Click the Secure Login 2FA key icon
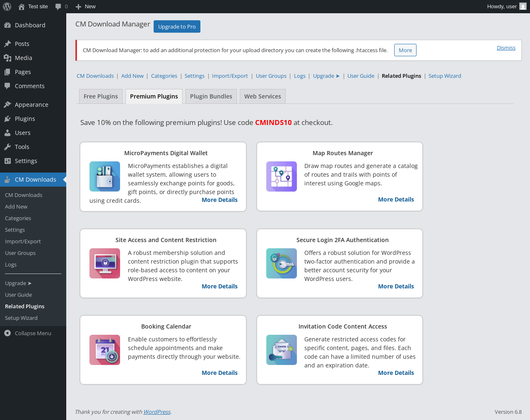 click(x=282, y=263)
